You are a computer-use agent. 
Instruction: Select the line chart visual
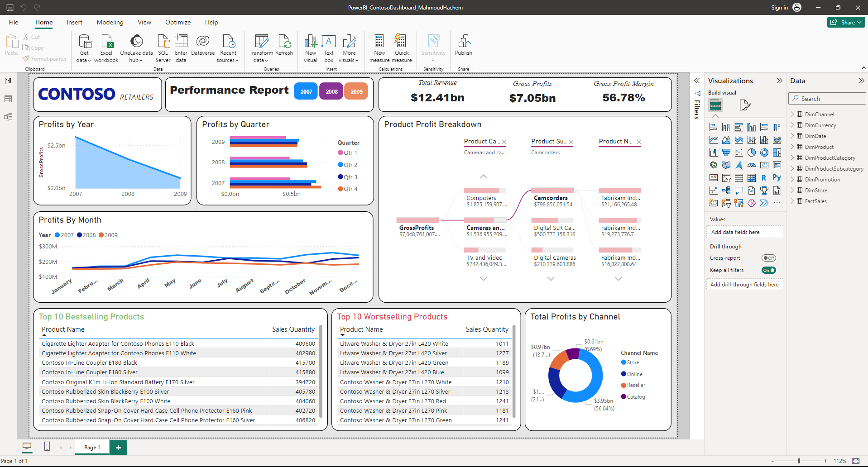click(714, 140)
